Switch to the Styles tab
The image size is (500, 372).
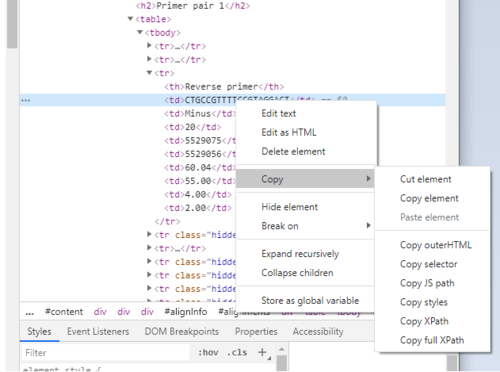[39, 332]
